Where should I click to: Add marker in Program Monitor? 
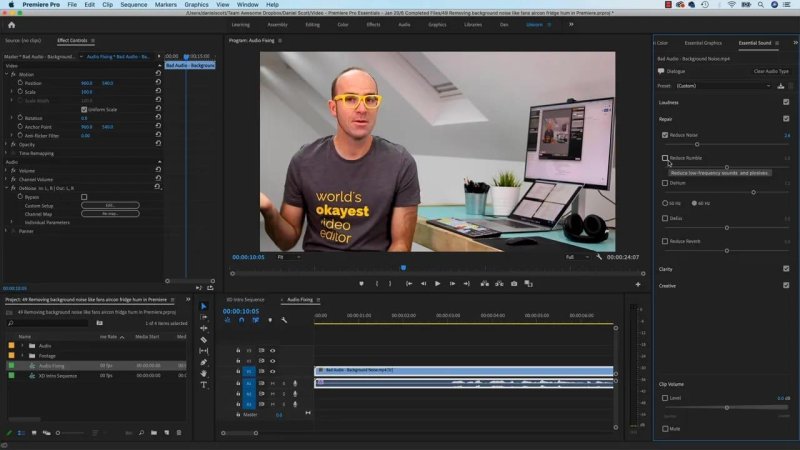point(361,284)
